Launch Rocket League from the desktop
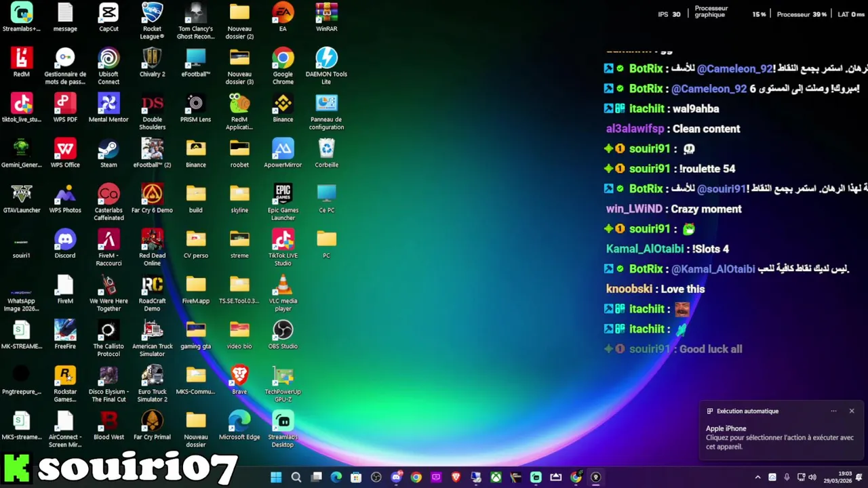This screenshot has width=868, height=488. tap(152, 20)
